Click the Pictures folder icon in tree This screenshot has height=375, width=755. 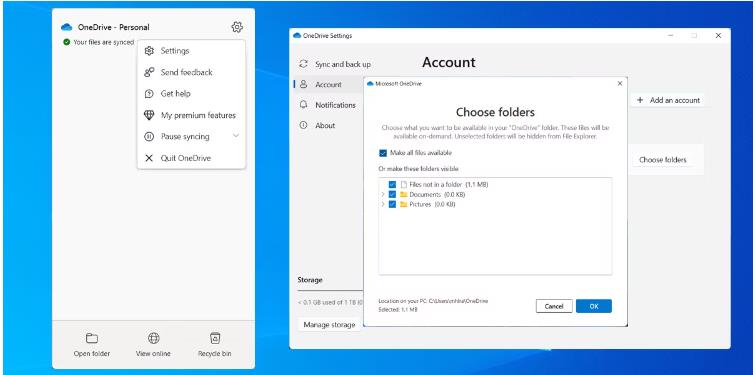coord(404,204)
